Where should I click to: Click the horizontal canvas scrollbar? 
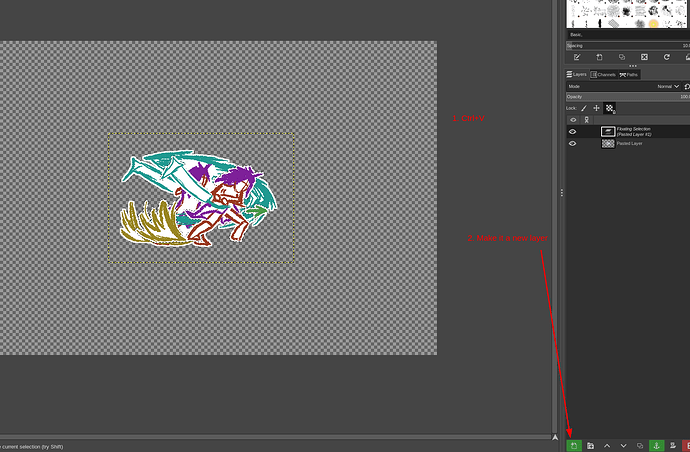(275, 437)
